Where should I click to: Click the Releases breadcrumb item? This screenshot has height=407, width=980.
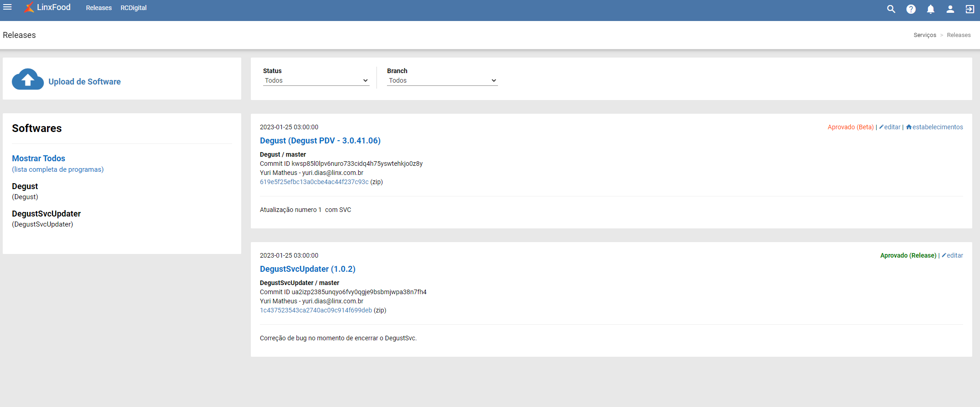click(x=959, y=35)
